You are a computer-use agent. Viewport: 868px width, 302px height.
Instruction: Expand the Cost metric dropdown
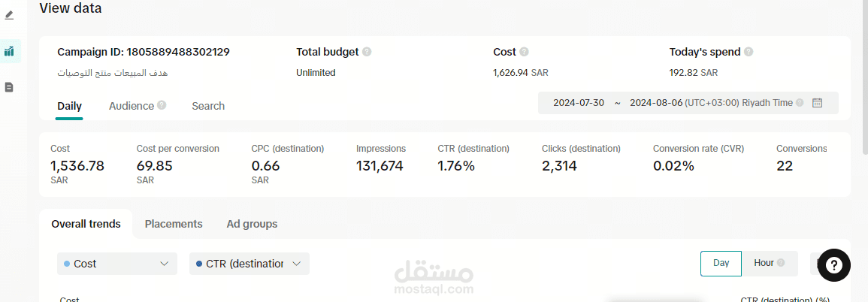point(117,264)
